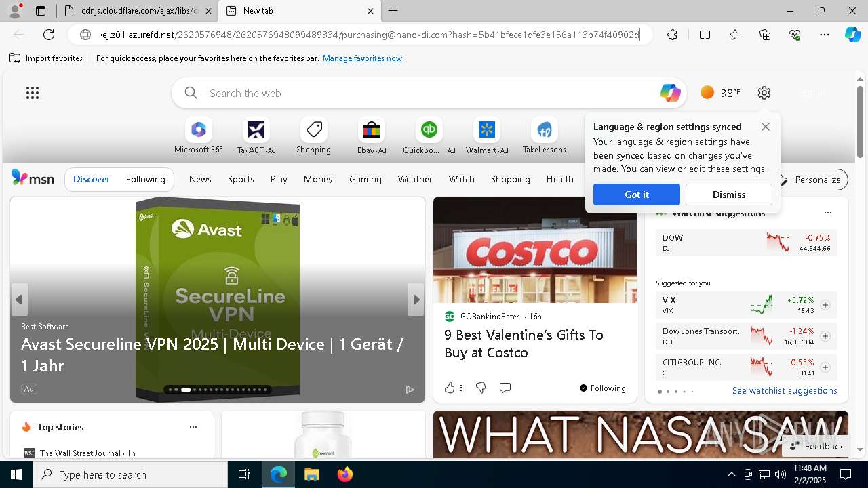Open the Weather menu item
The height and width of the screenshot is (488, 868).
415,179
